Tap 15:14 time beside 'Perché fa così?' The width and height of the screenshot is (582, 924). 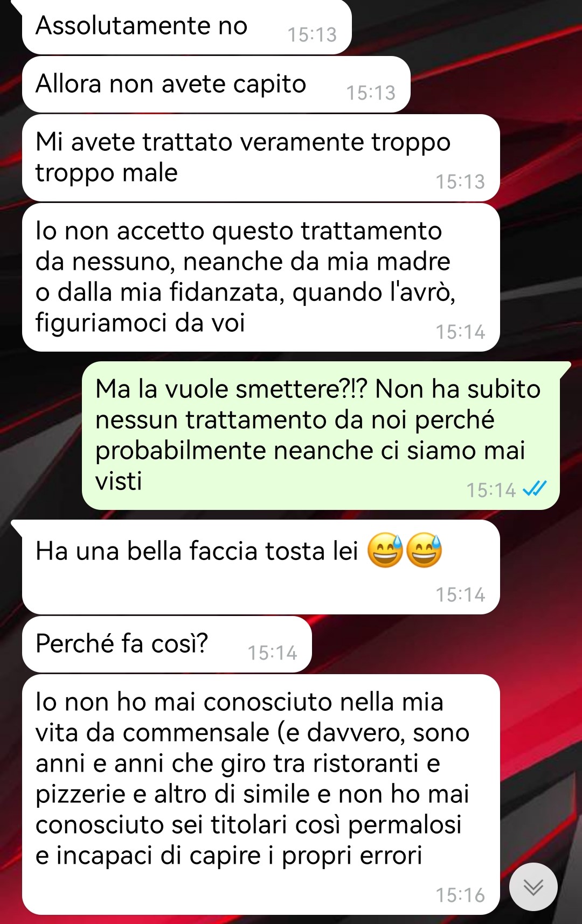coord(272,653)
